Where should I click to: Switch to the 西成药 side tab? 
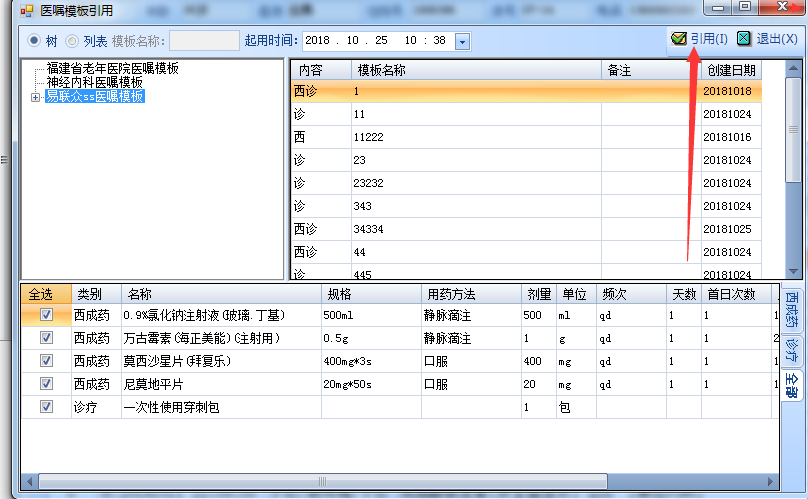tap(792, 310)
